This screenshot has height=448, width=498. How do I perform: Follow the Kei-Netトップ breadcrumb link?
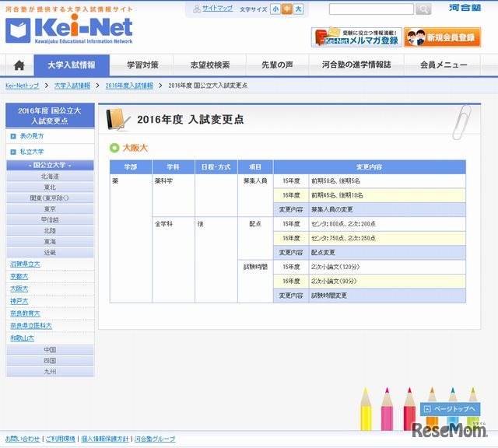point(23,86)
